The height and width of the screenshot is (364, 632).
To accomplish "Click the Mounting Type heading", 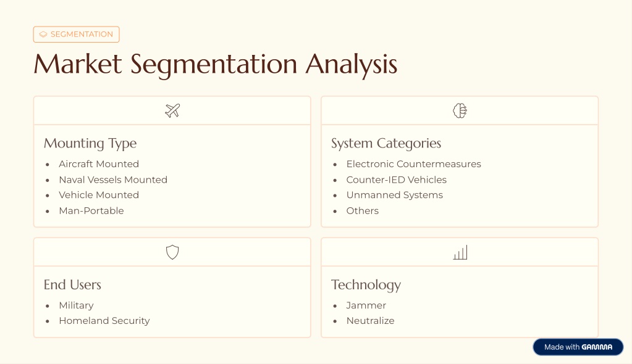I will pos(90,143).
